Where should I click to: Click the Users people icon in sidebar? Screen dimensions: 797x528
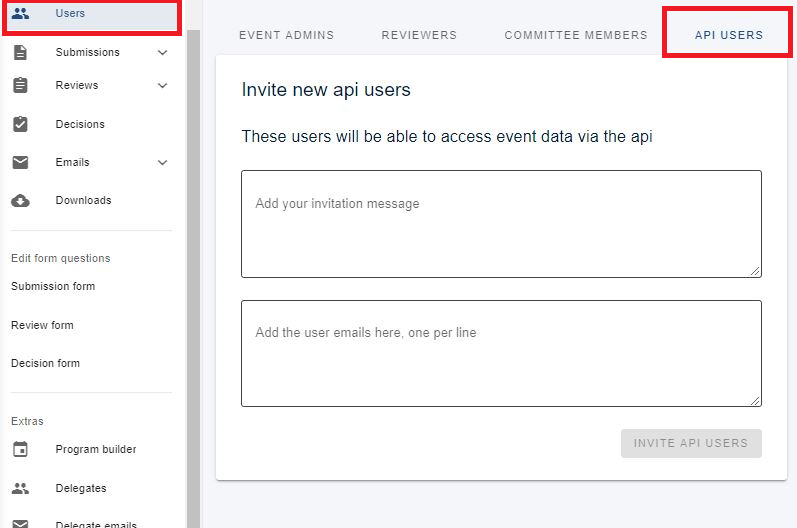(20, 14)
